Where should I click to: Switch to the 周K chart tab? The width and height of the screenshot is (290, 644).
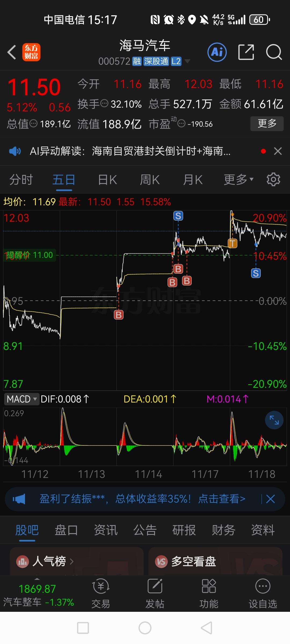150,180
